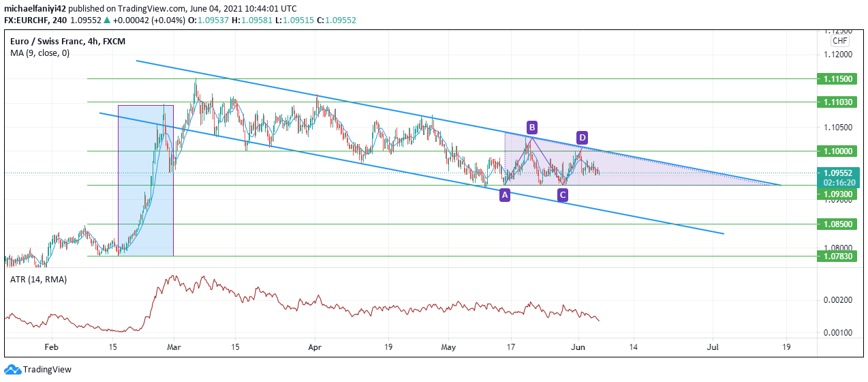
Task: Select the point C label marker
Action: pos(562,195)
